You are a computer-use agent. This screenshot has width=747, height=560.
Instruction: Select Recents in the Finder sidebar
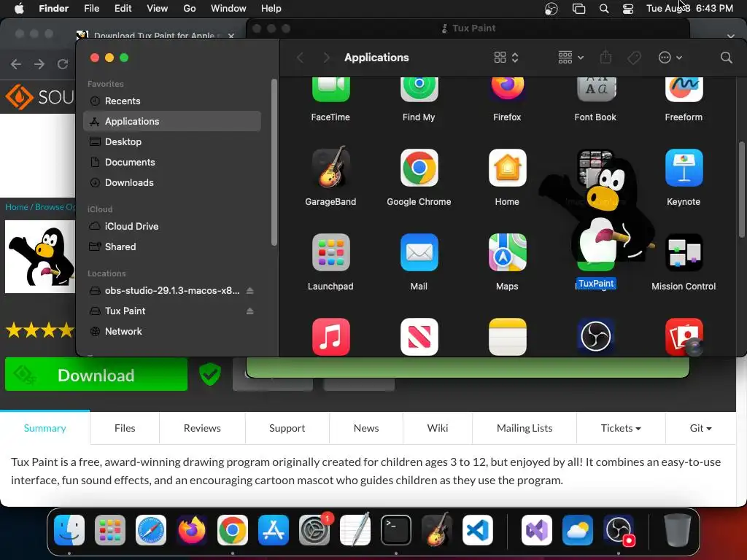coord(172,101)
